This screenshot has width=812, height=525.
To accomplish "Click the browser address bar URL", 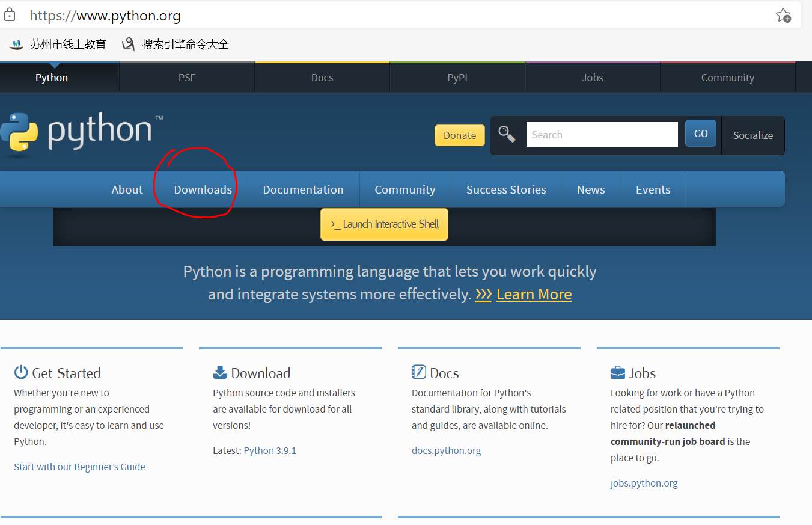I will point(105,16).
